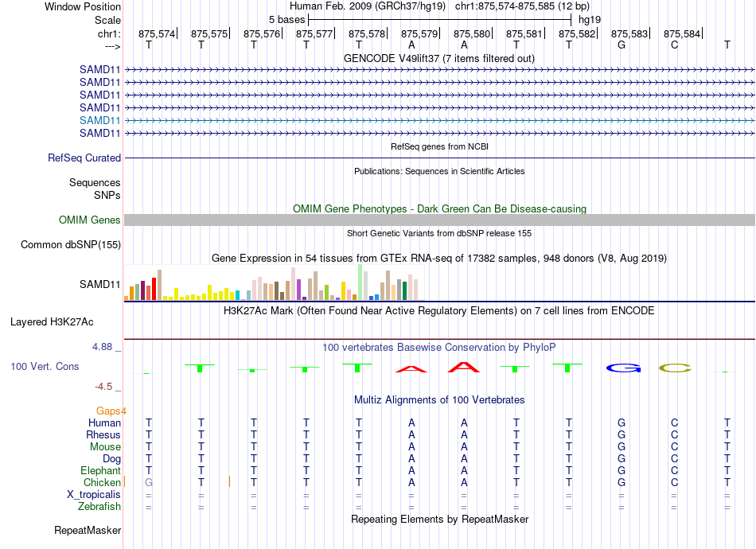Screen dimensions: 756x549
Task: Click the Common dbSNP(155) label
Action: click(71, 245)
